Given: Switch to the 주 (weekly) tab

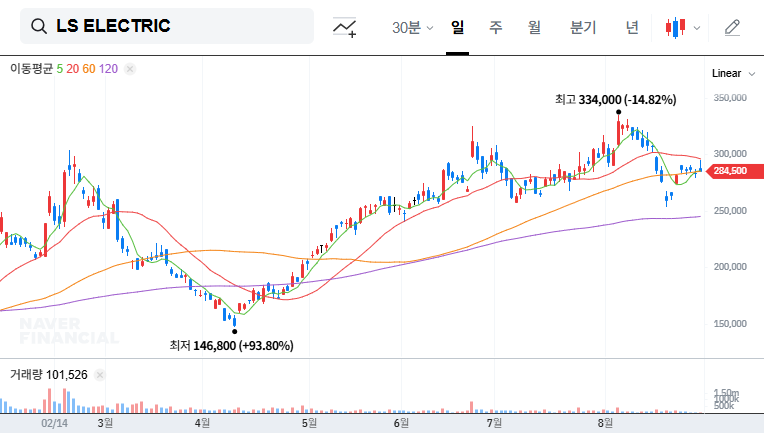Looking at the screenshot, I should pyautogui.click(x=496, y=27).
